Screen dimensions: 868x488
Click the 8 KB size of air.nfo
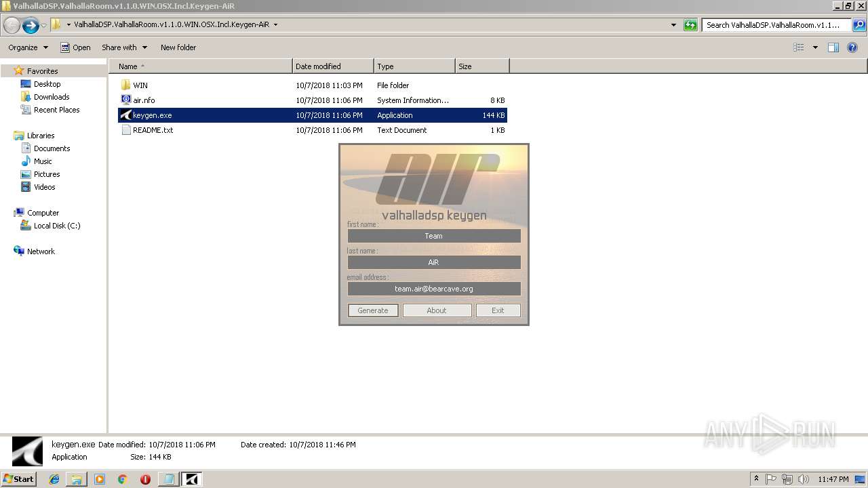coord(498,100)
